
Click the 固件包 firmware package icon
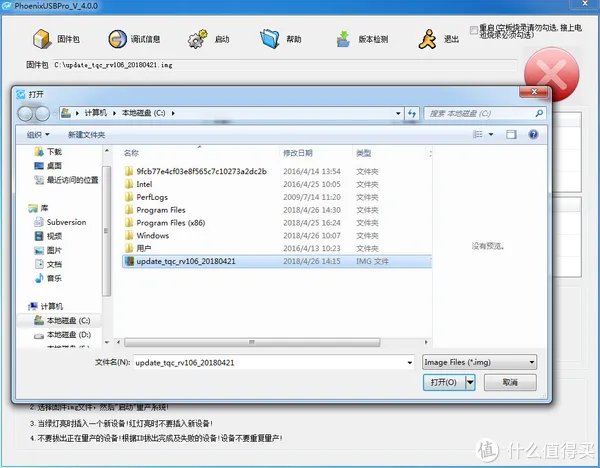click(x=41, y=39)
